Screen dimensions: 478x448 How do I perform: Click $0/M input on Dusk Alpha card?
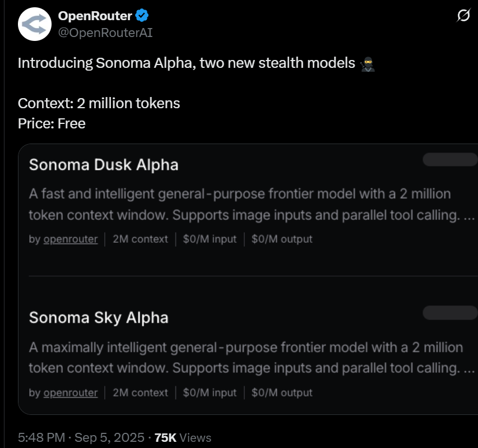coord(210,239)
